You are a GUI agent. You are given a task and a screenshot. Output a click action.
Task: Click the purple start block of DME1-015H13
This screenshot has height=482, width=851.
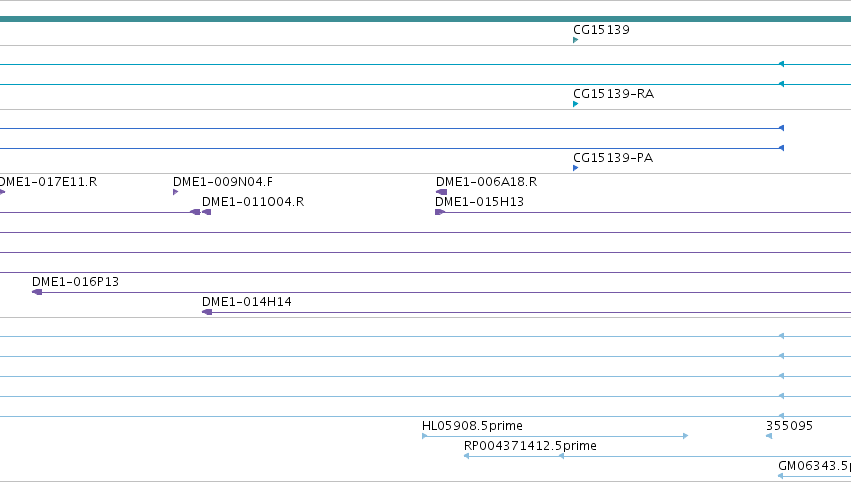click(x=440, y=212)
